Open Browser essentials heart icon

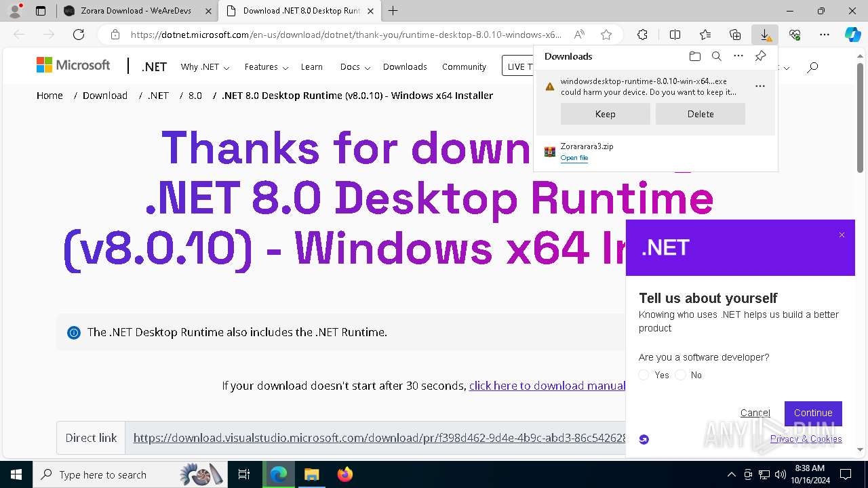tap(795, 35)
